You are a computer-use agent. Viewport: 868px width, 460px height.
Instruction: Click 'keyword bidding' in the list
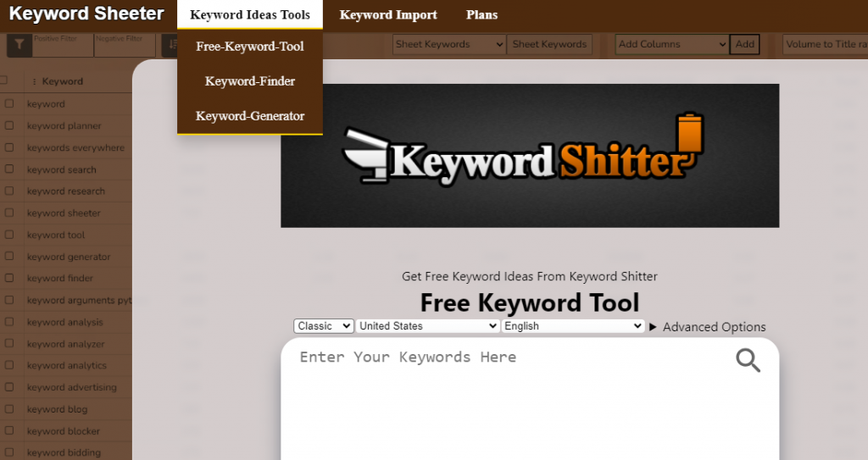pyautogui.click(x=64, y=453)
